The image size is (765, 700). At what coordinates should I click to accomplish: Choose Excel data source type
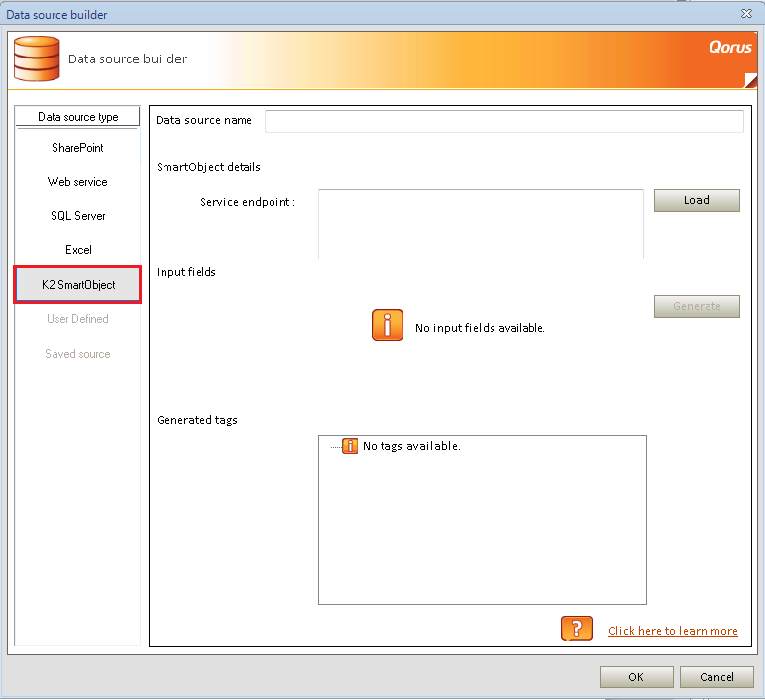point(77,250)
